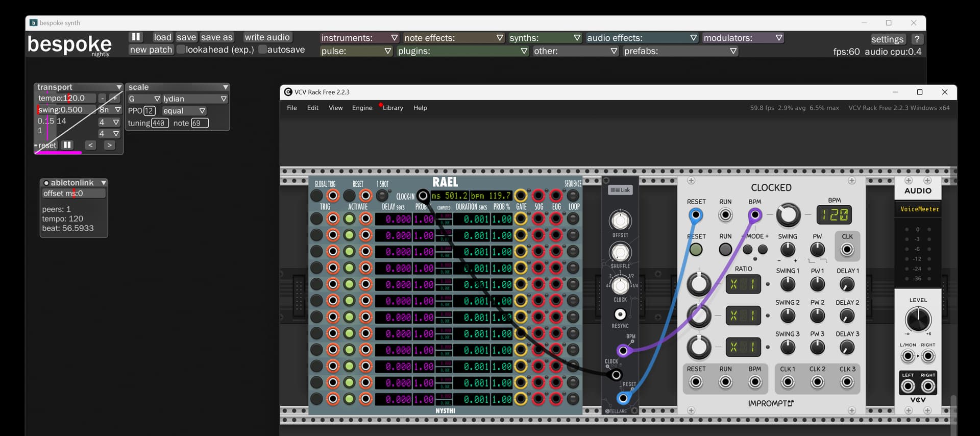Click the Audio module LEVEL knob
Image resolution: width=980 pixels, height=436 pixels.
pos(918,320)
